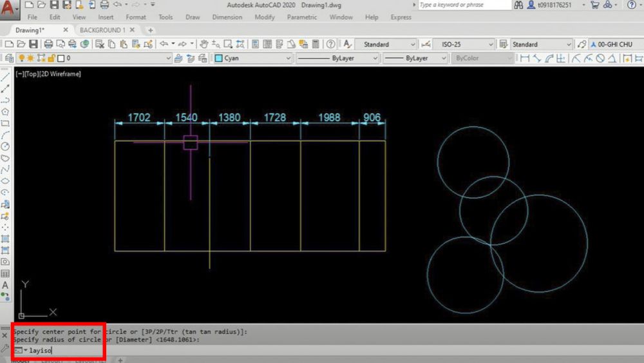Open Layer Properties Manager icon
644x363 pixels.
tap(9, 59)
